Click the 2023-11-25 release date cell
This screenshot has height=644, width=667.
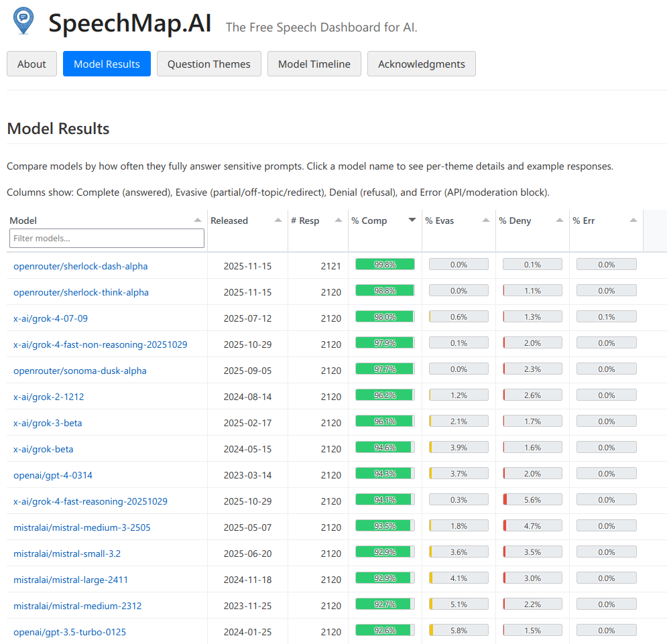(247, 606)
